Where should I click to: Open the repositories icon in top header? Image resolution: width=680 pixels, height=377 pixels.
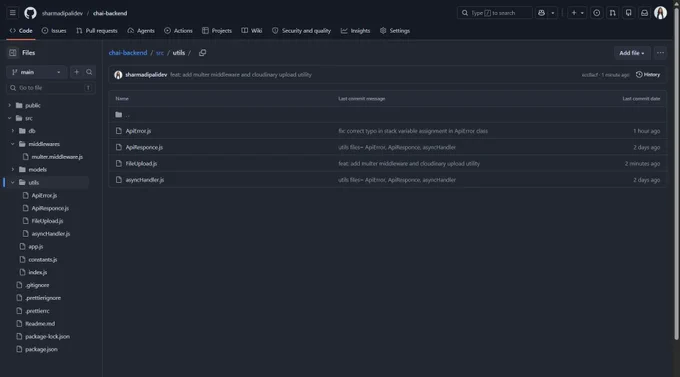(628, 13)
